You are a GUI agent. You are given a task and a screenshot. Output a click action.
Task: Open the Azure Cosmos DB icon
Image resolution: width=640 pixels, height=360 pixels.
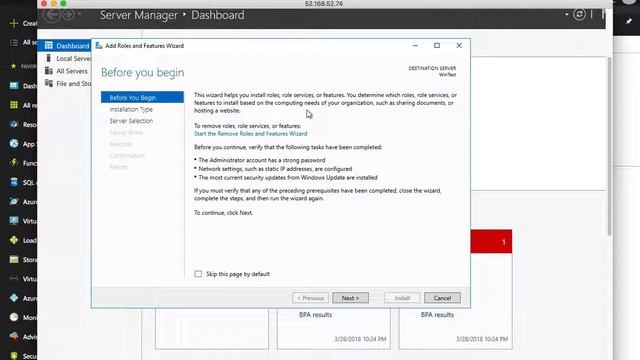14,201
